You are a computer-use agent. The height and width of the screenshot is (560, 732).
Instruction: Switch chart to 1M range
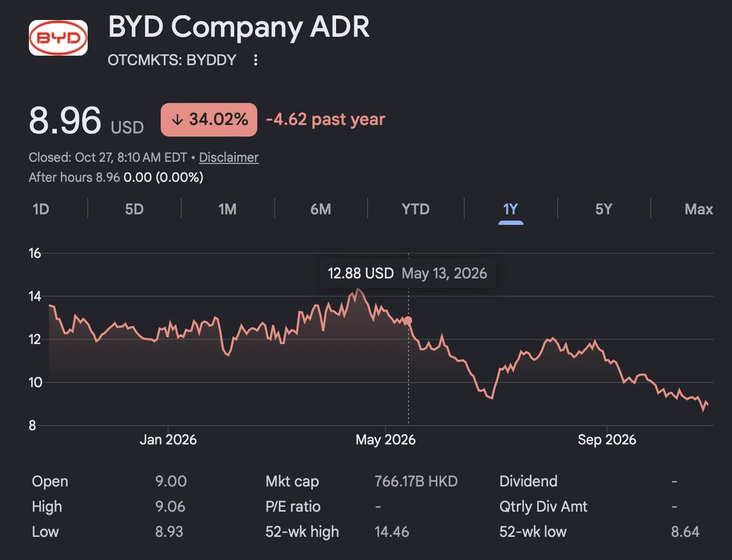(228, 209)
